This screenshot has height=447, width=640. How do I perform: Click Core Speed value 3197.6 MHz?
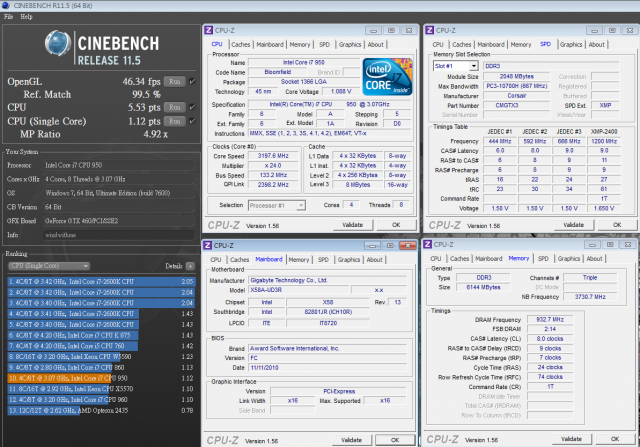273,156
